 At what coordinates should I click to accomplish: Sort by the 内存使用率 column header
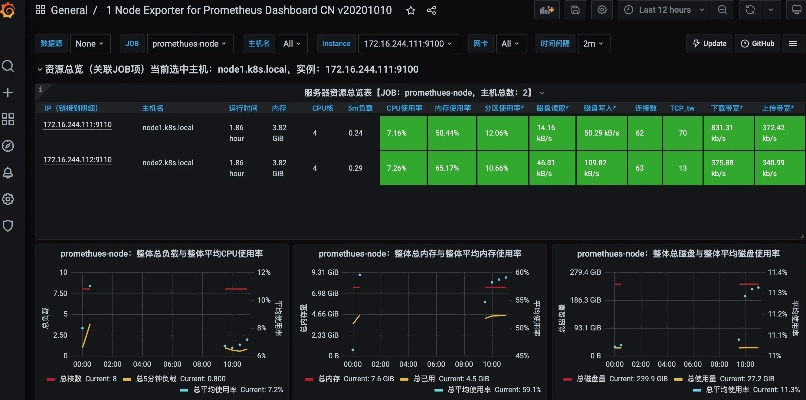click(452, 108)
